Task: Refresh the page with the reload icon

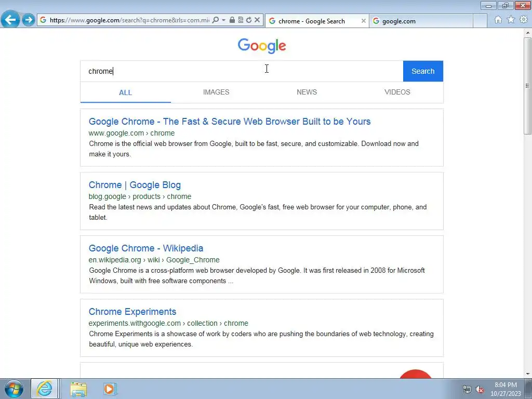Action: pyautogui.click(x=249, y=20)
